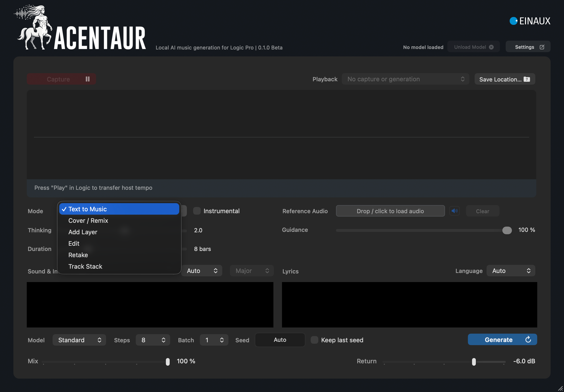Click the Mix "100 %" value
This screenshot has width=564, height=392.
[x=186, y=361]
